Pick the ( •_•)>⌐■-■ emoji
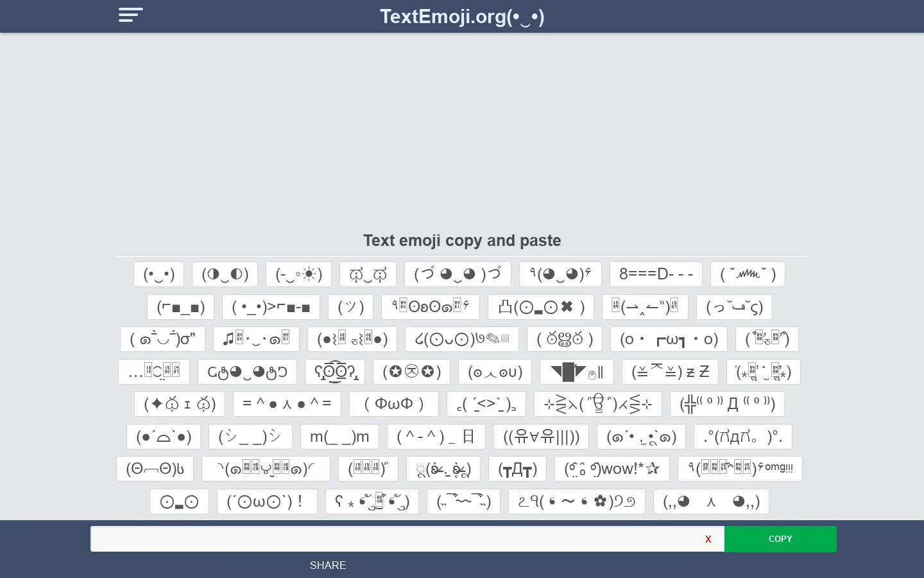This screenshot has height=578, width=924. 271,307
